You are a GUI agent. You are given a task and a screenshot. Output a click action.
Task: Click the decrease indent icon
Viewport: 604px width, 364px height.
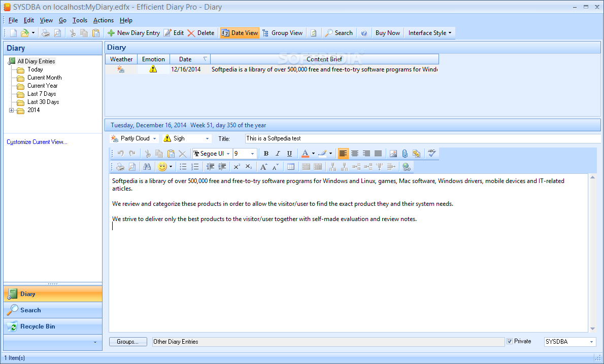[x=210, y=167]
